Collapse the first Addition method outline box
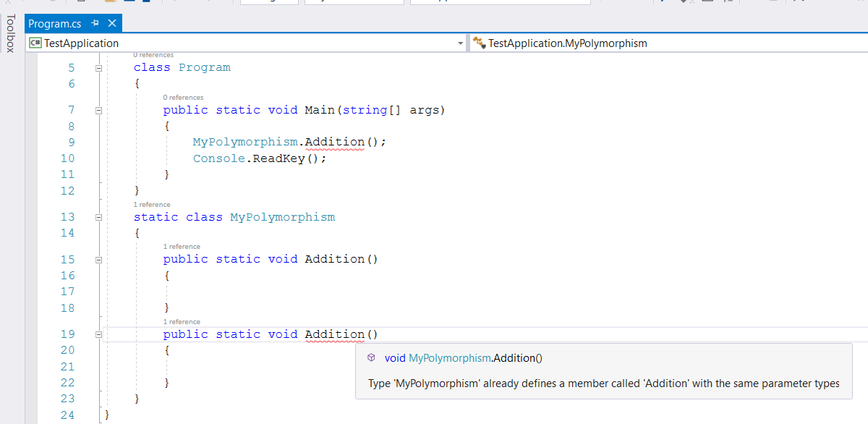 point(99,258)
